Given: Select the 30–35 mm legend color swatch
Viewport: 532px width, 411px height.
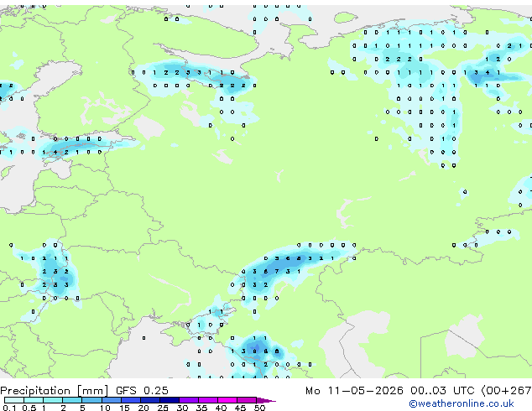Looking at the screenshot, I should tap(189, 400).
